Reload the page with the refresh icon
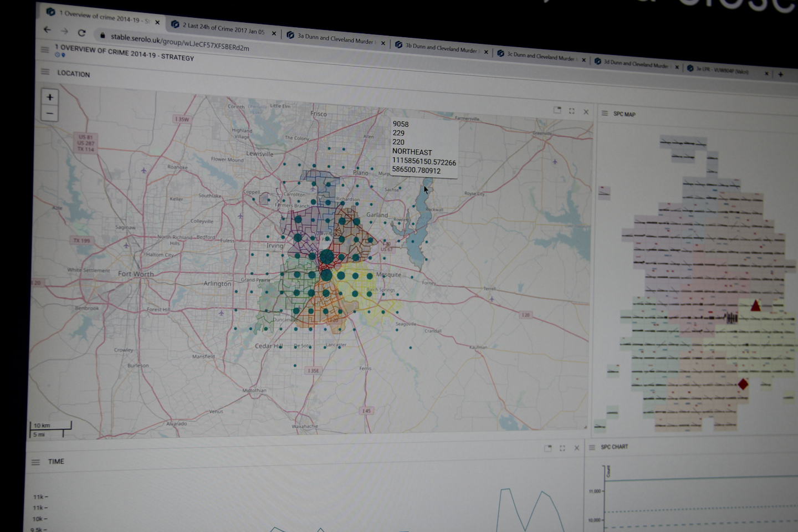This screenshot has width=798, height=532. click(81, 33)
